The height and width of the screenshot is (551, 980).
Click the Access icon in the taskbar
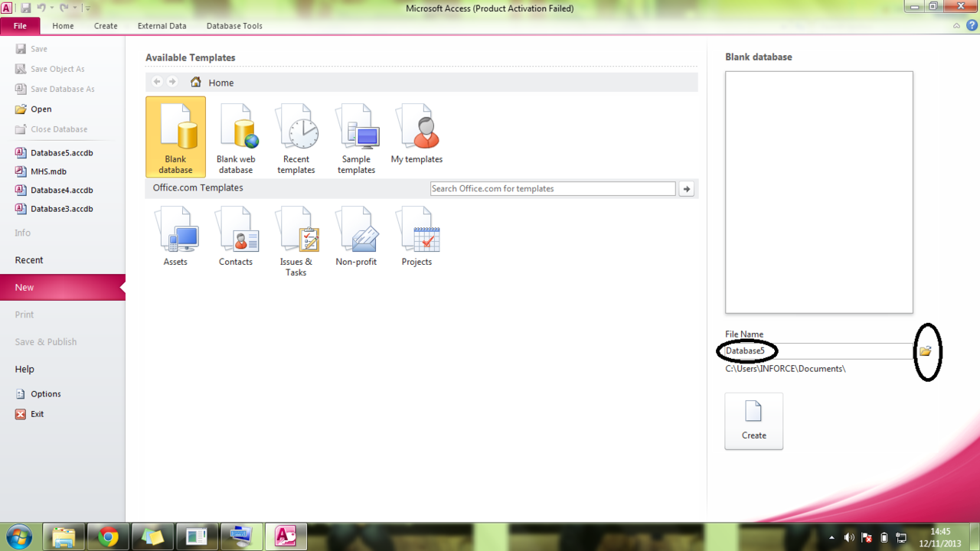point(286,536)
